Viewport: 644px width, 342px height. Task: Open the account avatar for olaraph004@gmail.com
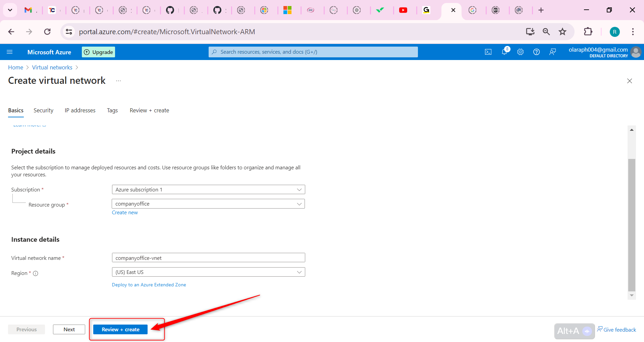(x=636, y=52)
